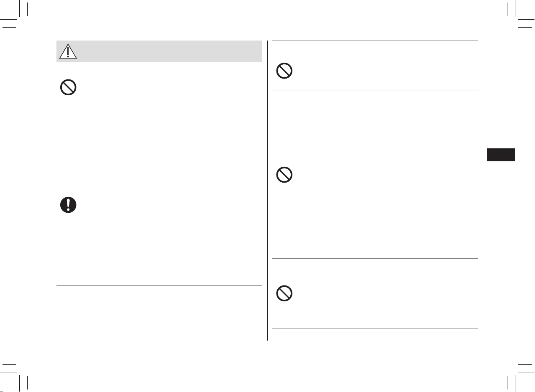
Task: Select the top-right corner crop mark
Action: click(519, 17)
